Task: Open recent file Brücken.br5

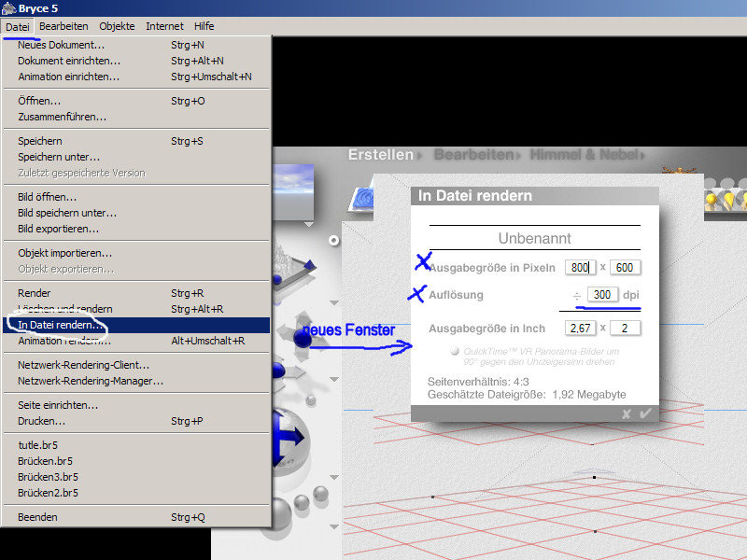Action: [x=136, y=461]
